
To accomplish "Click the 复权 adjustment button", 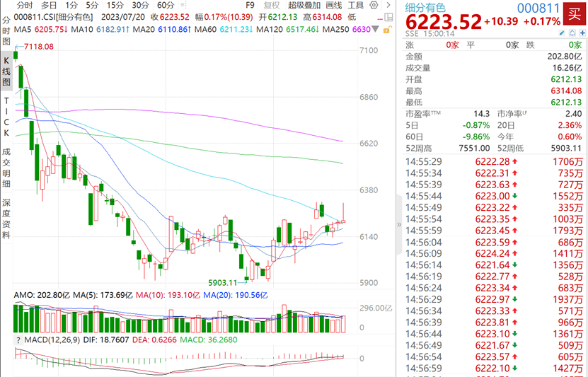I will pyautogui.click(x=272, y=5).
